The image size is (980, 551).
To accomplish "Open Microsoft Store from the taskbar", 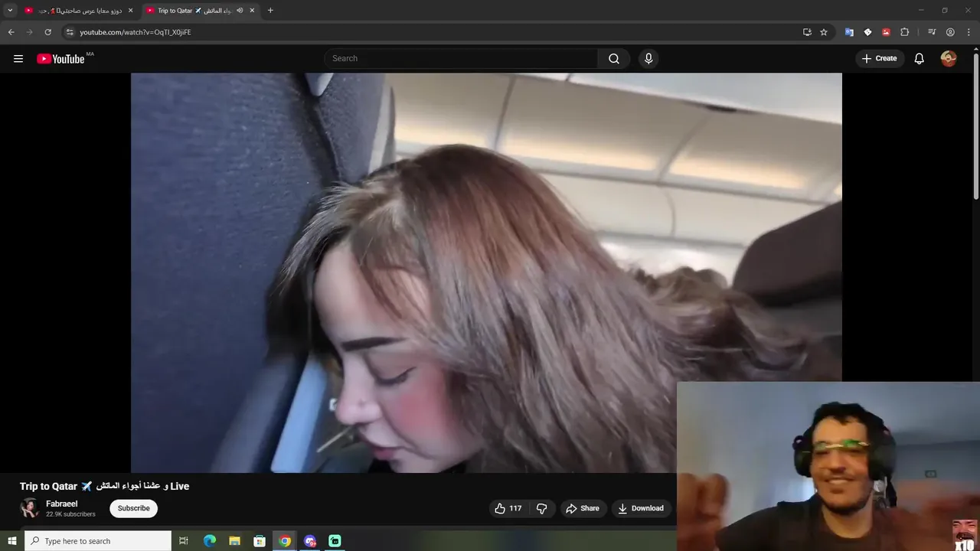I will tap(260, 541).
